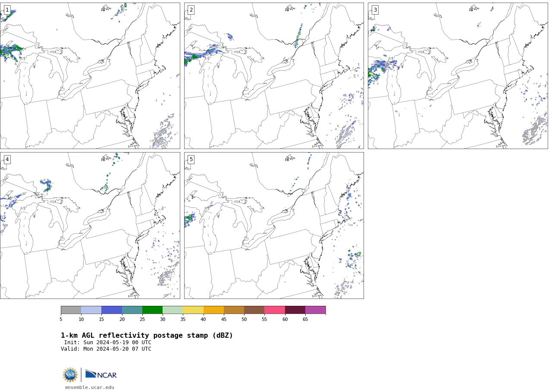
Task: Select the purple 65+ dBZ swatch
Action: [316, 310]
